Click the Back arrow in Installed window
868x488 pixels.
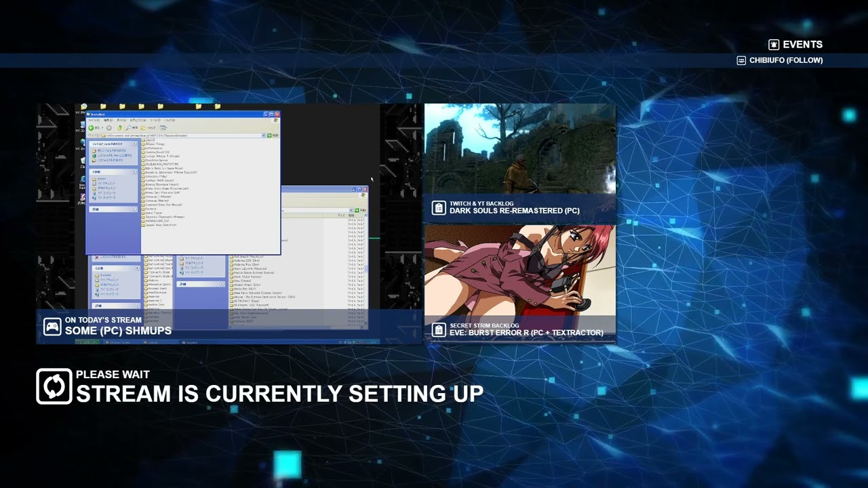91,128
